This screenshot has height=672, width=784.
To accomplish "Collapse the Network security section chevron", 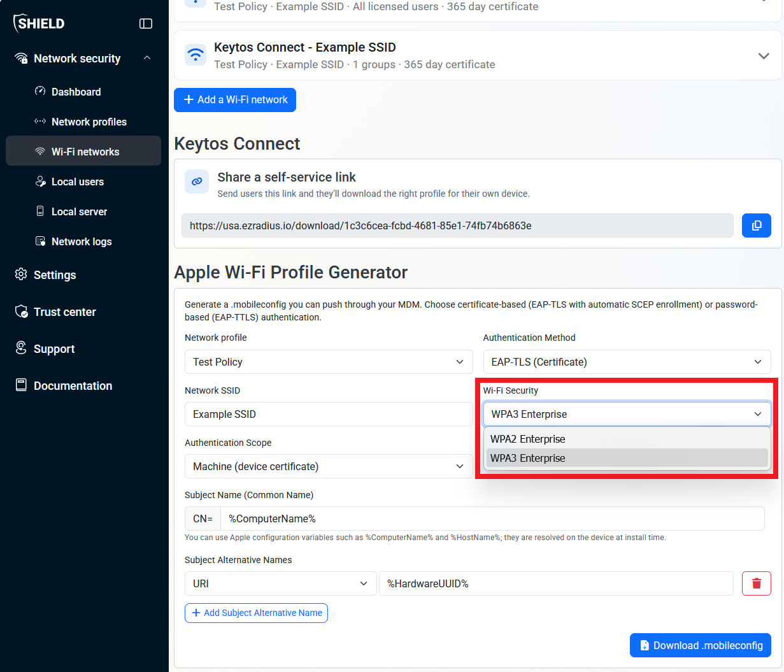I will click(x=147, y=58).
